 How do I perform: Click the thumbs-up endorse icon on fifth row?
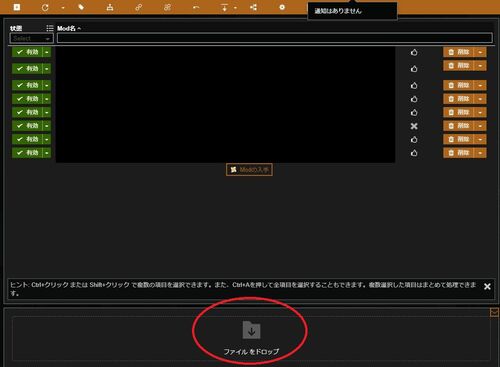(414, 113)
